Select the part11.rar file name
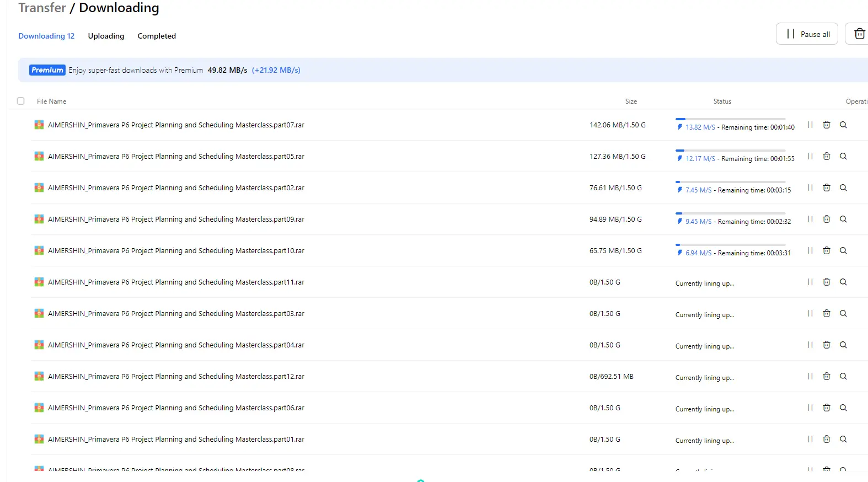 [176, 282]
